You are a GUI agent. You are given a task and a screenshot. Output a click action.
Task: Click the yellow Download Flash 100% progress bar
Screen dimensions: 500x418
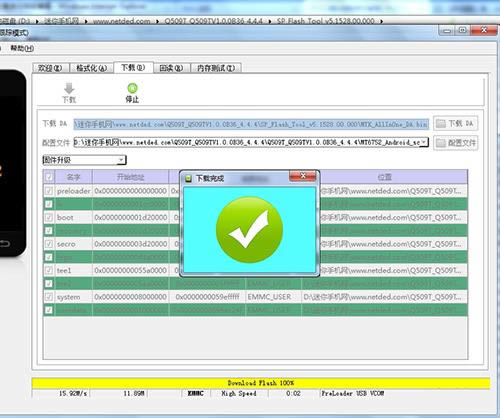click(x=261, y=383)
